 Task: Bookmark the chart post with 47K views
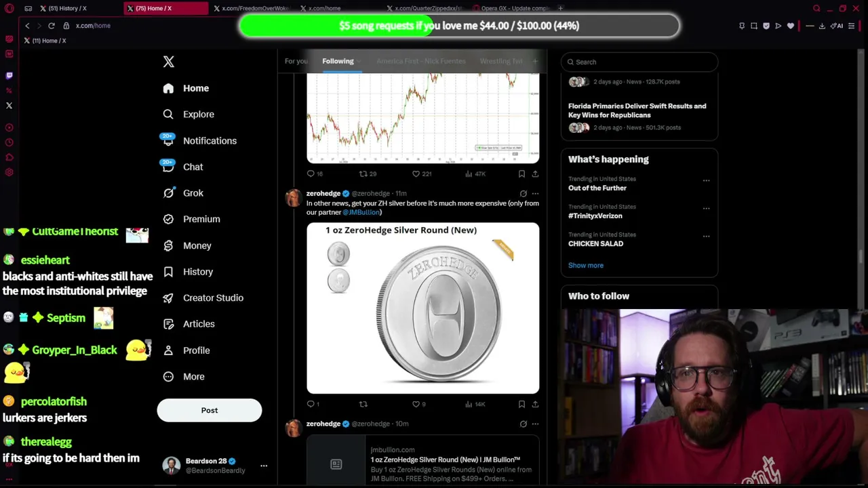521,174
